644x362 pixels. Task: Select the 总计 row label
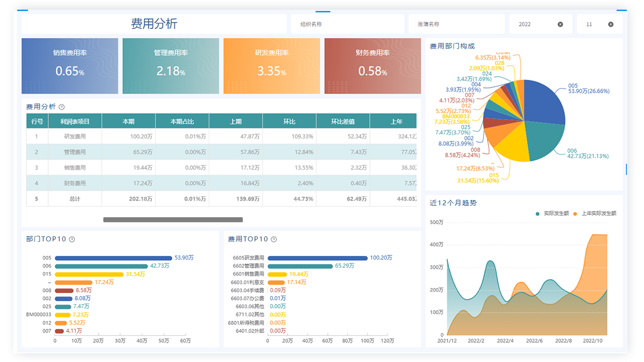[x=75, y=199]
